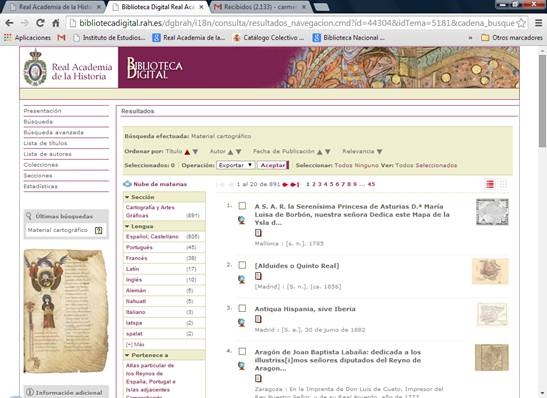Click Ninguno to deselect all
This screenshot has width=547, height=398.
point(366,165)
